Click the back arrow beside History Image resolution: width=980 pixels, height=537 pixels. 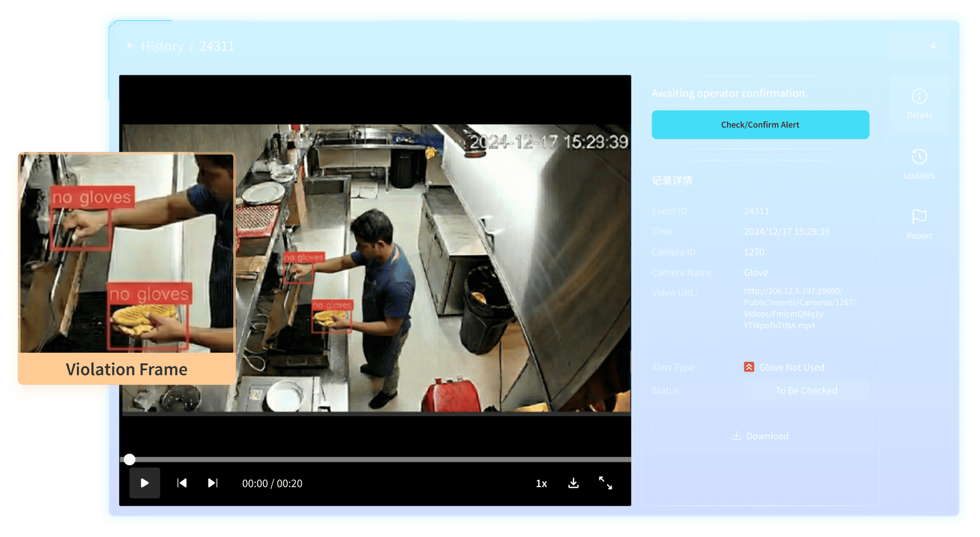point(130,46)
